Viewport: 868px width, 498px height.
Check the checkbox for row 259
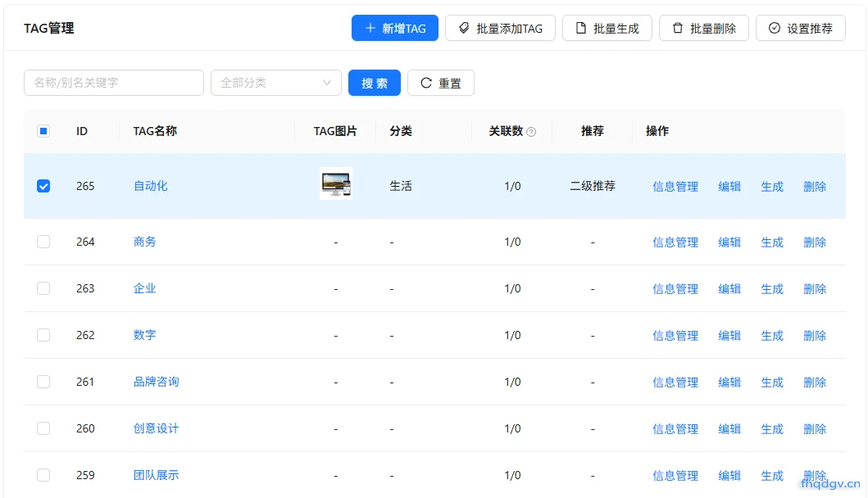[x=43, y=475]
